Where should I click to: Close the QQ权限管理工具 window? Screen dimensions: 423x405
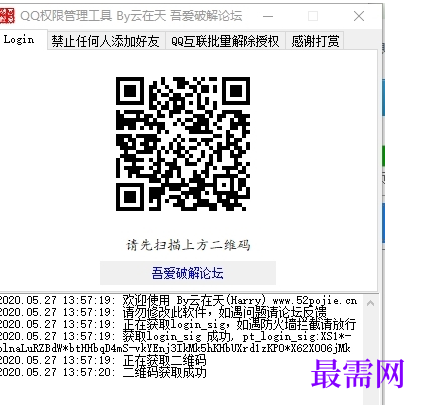click(359, 16)
